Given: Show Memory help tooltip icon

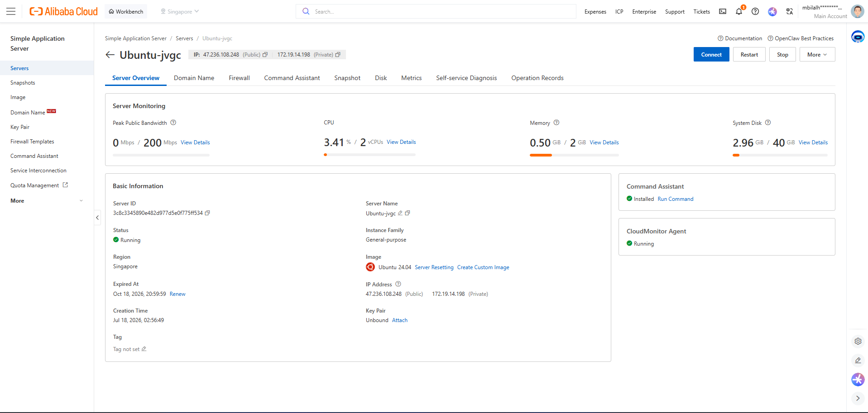Looking at the screenshot, I should (556, 123).
